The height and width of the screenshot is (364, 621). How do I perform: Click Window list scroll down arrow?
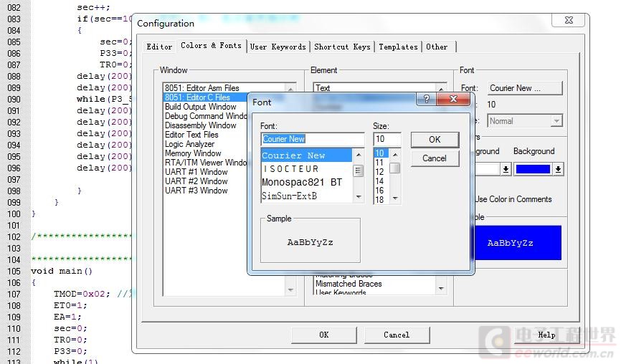(290, 290)
